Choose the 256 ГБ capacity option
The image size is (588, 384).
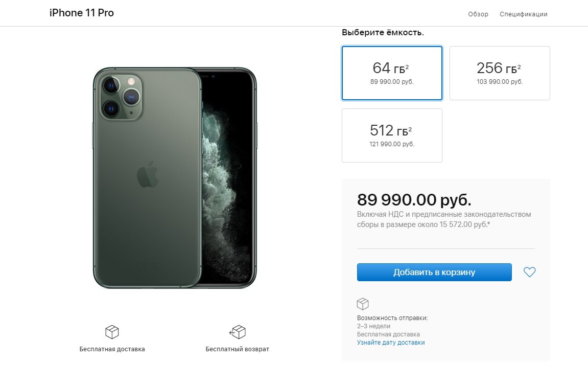[x=499, y=73]
